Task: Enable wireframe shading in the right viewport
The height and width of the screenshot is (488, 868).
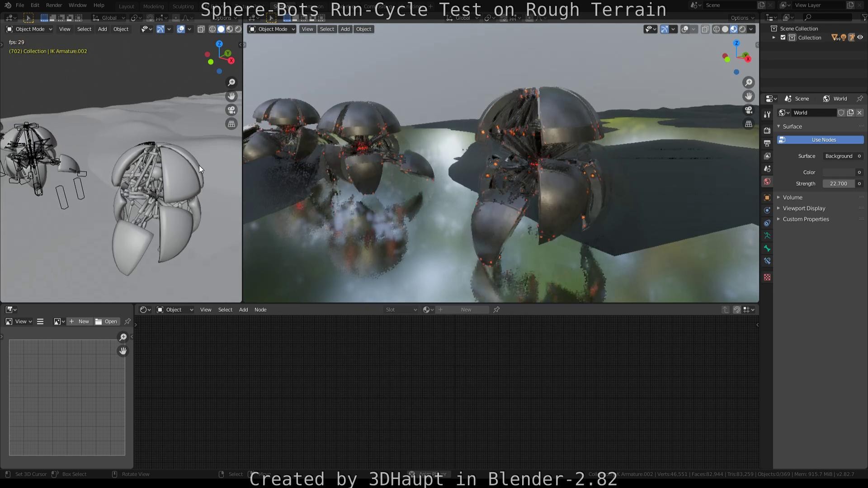Action: (x=716, y=29)
